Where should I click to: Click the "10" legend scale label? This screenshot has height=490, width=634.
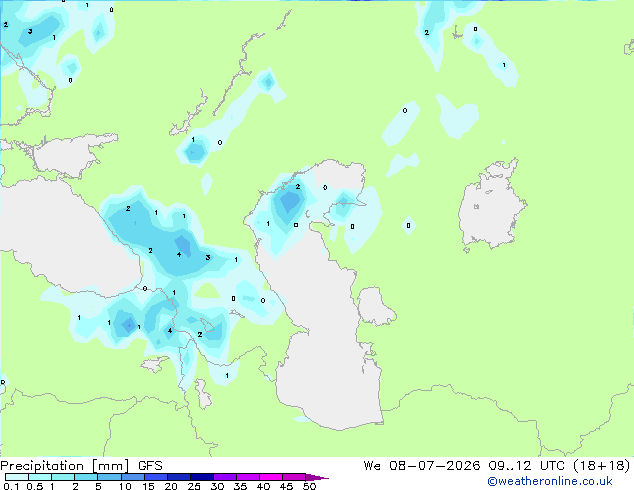(125, 486)
